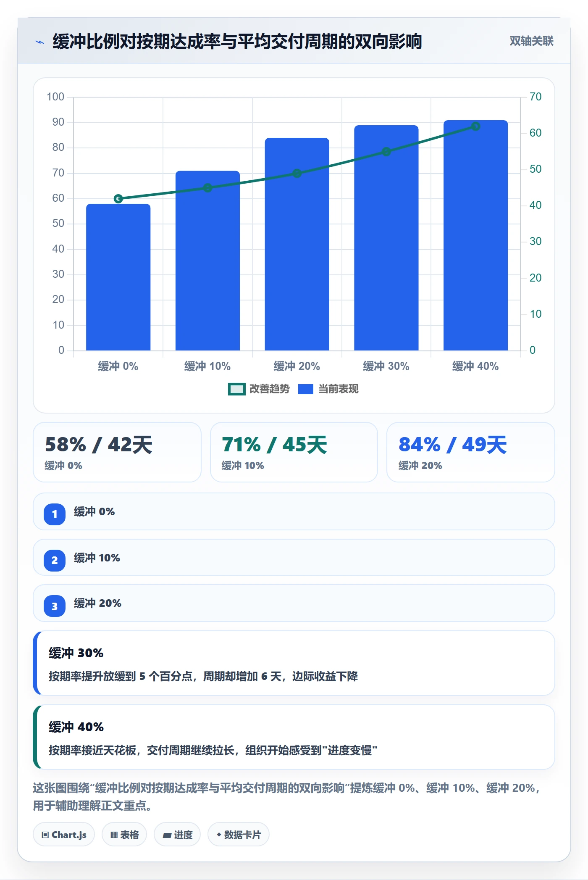Click the line point on the 缓冲 30% bar
Image resolution: width=588 pixels, height=880 pixels.
386,151
